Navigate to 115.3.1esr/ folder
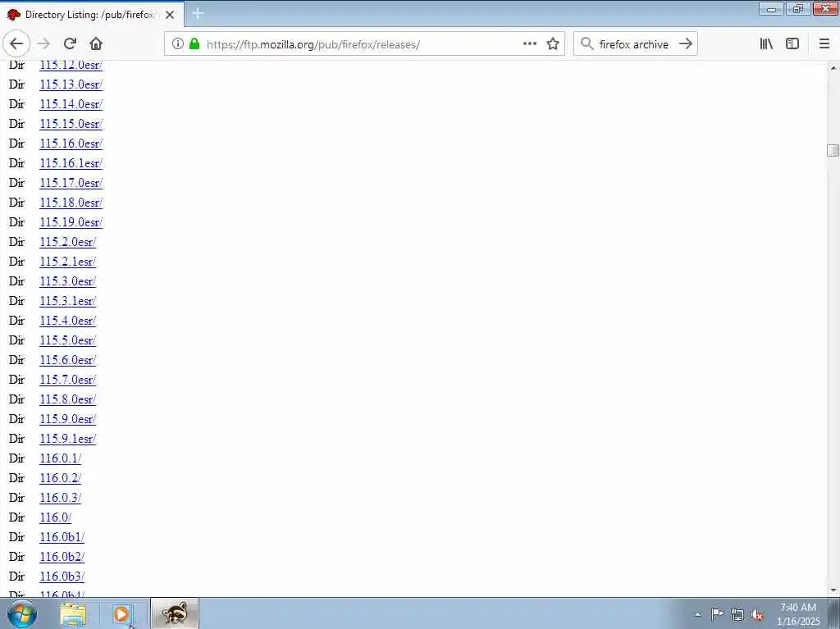The width and height of the screenshot is (840, 629). click(67, 301)
